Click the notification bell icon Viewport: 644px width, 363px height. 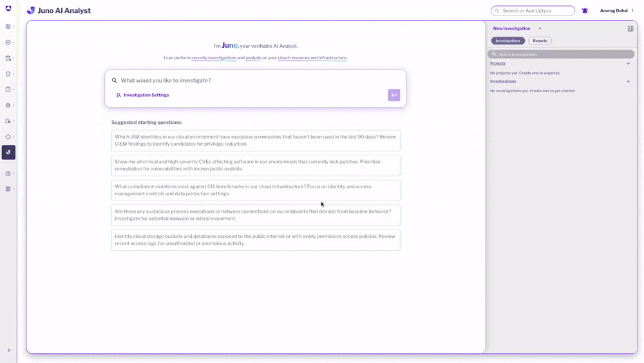coord(585,11)
